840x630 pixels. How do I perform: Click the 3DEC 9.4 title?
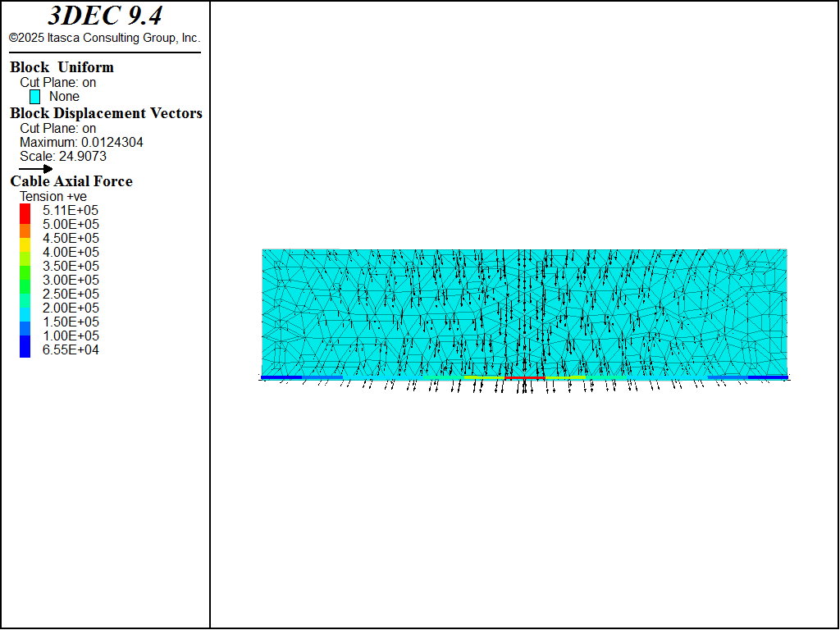pos(105,16)
